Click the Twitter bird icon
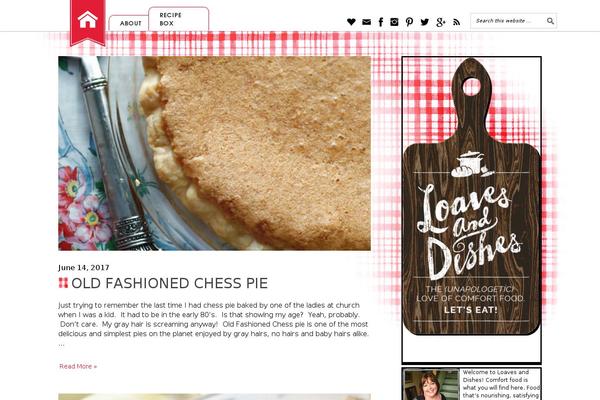 [x=425, y=22]
